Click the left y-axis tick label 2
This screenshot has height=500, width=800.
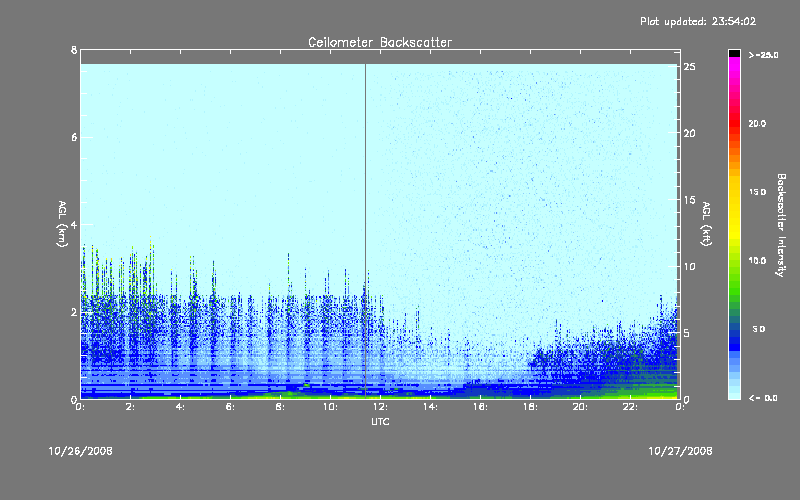[74, 312]
